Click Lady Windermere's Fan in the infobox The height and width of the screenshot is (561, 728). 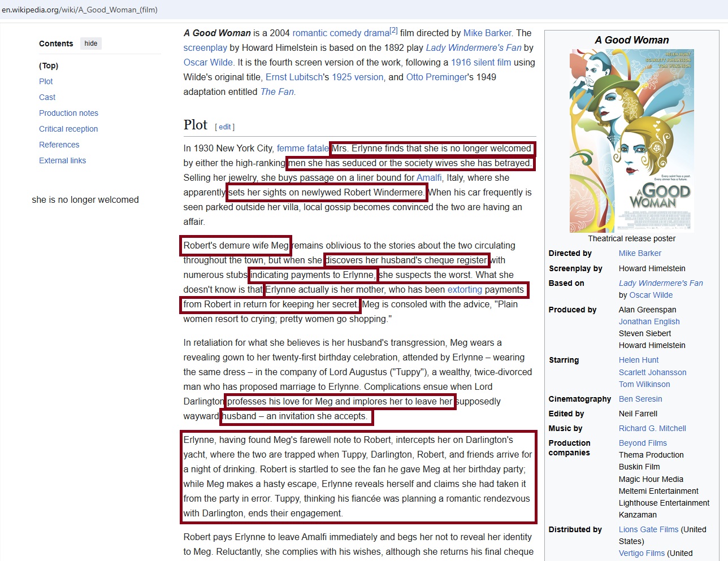(x=661, y=283)
